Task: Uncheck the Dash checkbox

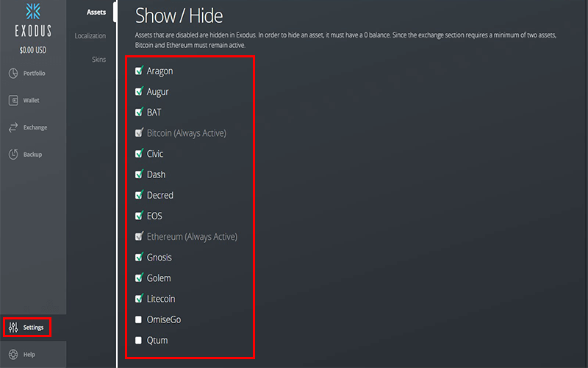Action: click(x=139, y=174)
